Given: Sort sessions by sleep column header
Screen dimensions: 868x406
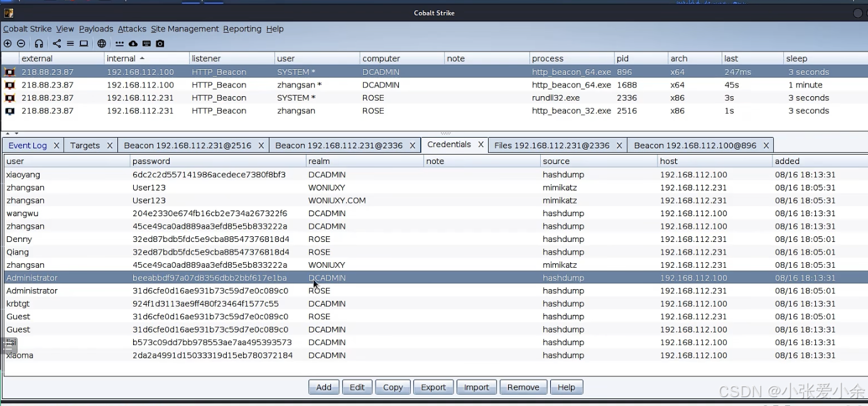Looking at the screenshot, I should tap(825, 58).
